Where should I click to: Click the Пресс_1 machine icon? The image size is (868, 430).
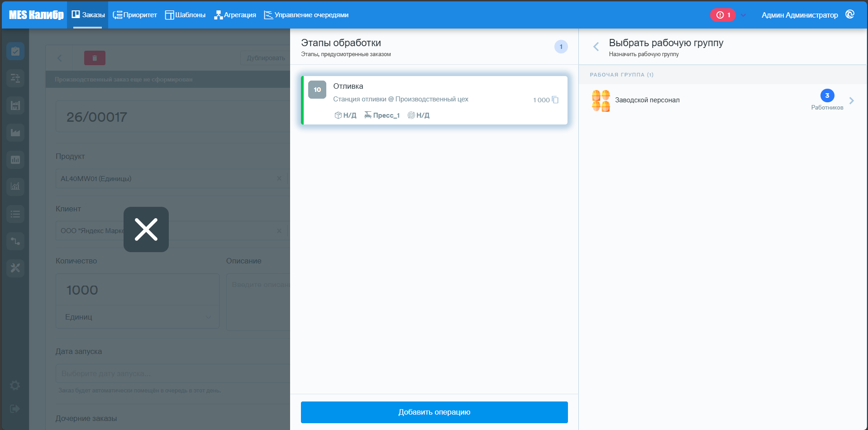[x=368, y=115]
